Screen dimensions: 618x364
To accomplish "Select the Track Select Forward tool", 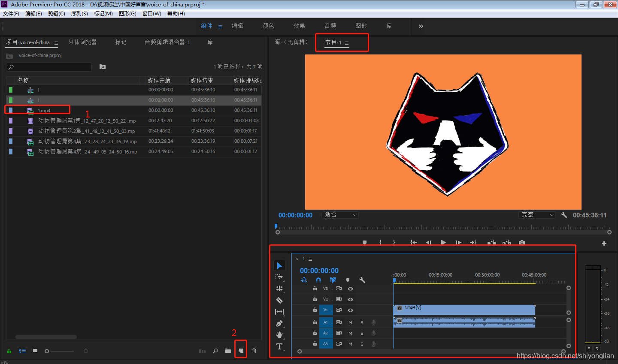I will pos(279,277).
